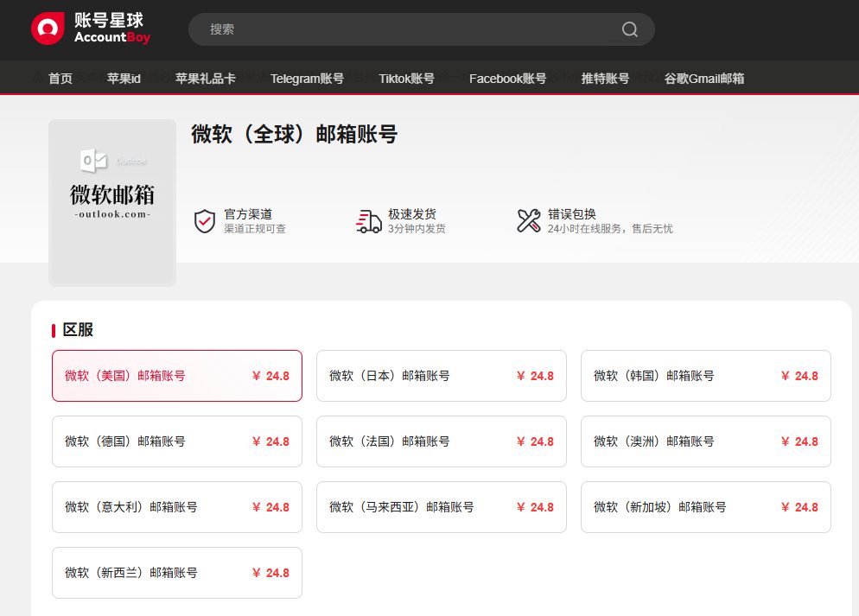Select 微软（法国）邮箱账号 option
The width and height of the screenshot is (859, 616).
click(x=442, y=441)
